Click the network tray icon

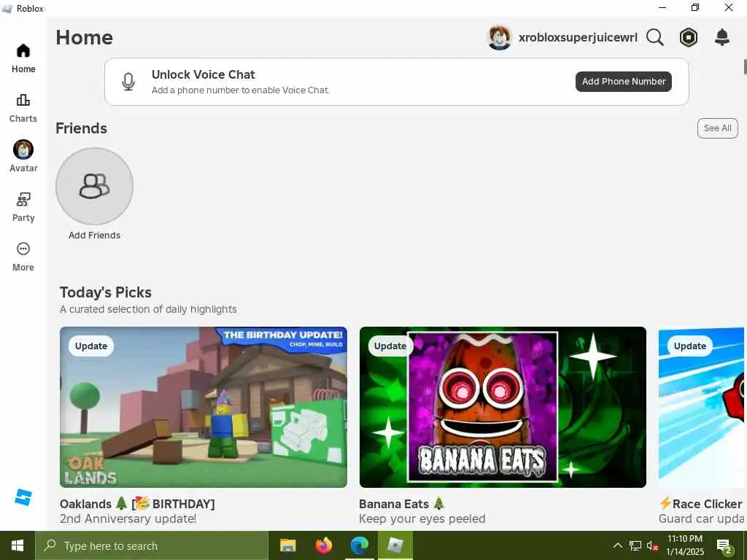(635, 545)
